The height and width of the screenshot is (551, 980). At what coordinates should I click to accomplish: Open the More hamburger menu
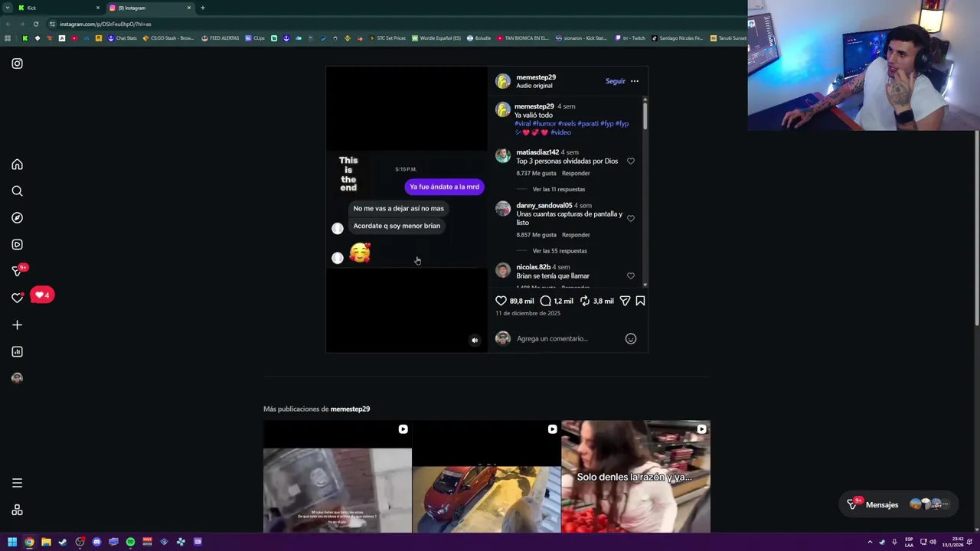[17, 483]
